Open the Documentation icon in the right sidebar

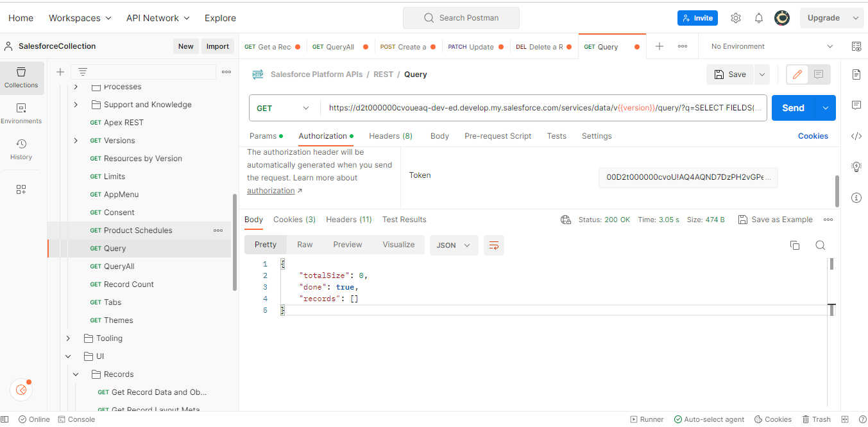tap(856, 74)
